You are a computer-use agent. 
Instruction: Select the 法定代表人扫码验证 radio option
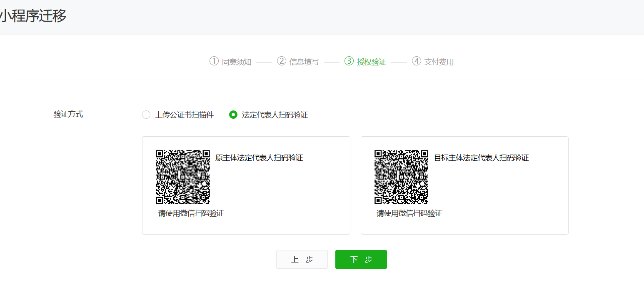point(233,115)
